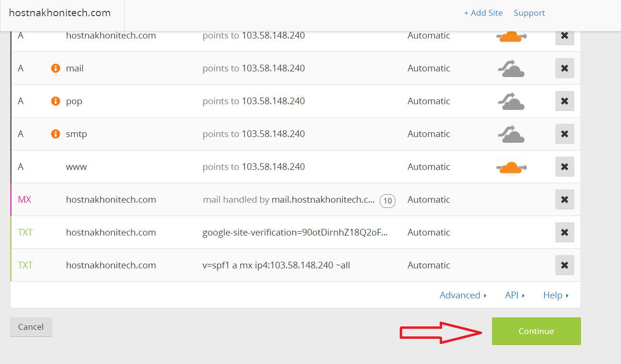The image size is (621, 364).
Task: Toggle Cloudflare proxy cloud for hostnakhonitech.com A record
Action: coord(512,36)
